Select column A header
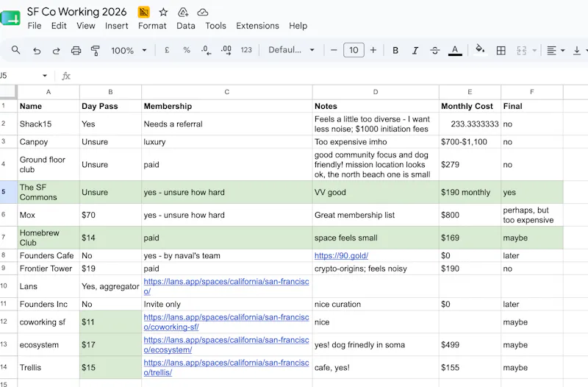 point(49,92)
